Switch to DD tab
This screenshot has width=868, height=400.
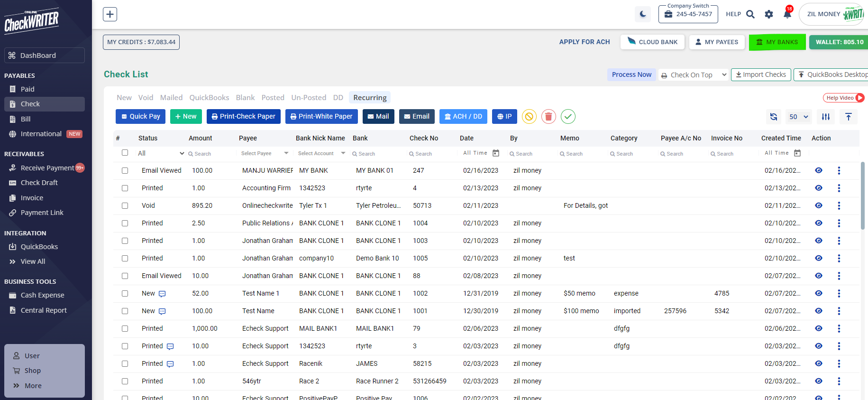coord(338,98)
